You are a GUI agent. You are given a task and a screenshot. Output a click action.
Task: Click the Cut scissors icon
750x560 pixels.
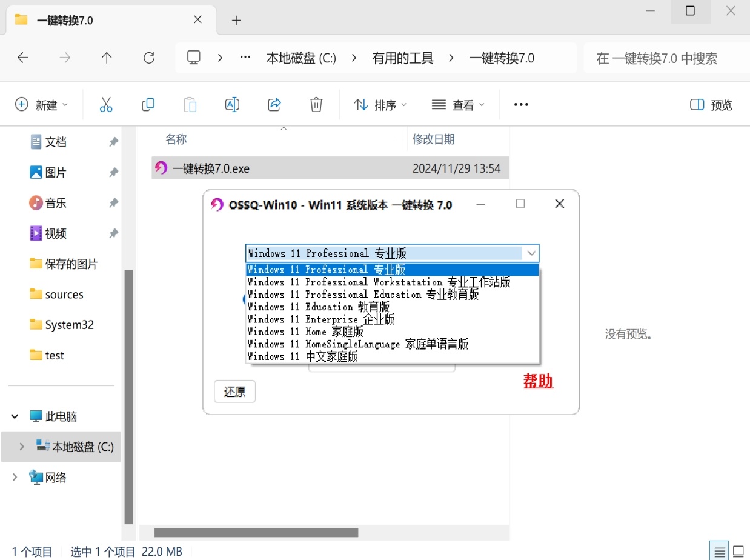pyautogui.click(x=106, y=105)
